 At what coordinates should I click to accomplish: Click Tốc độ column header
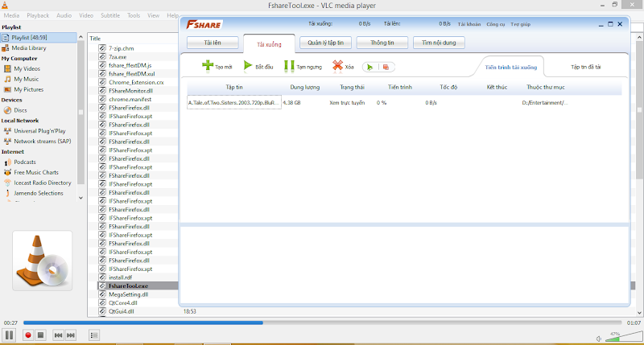(448, 87)
